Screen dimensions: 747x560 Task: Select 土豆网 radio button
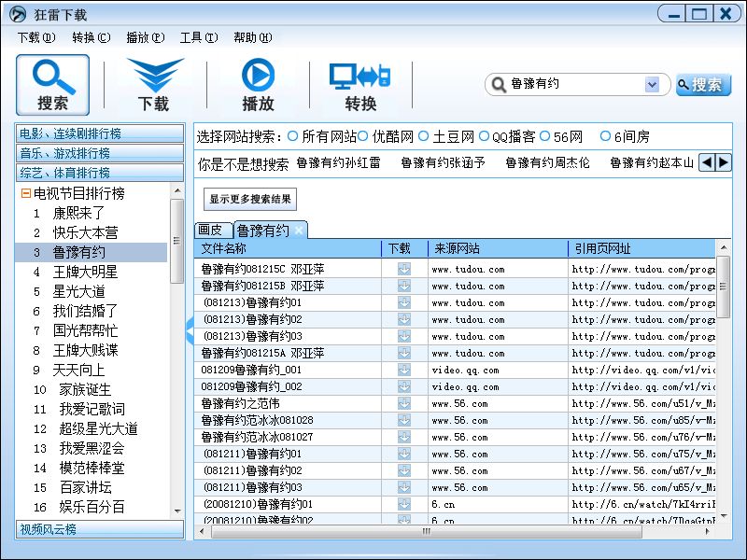pyautogui.click(x=424, y=136)
